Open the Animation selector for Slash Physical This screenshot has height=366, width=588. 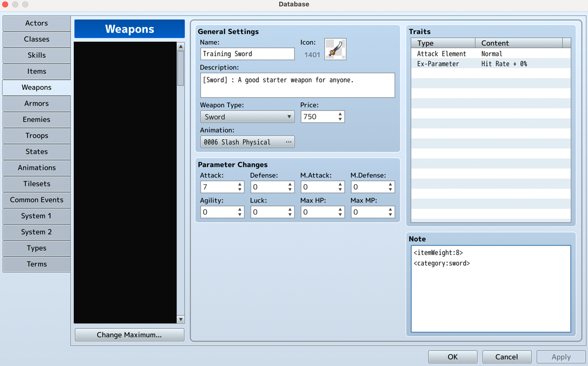pos(247,142)
